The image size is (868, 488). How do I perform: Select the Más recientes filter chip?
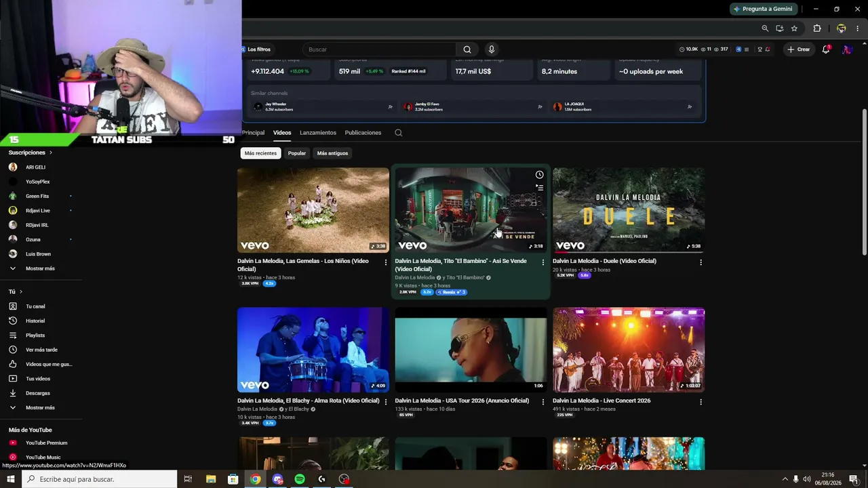[260, 153]
